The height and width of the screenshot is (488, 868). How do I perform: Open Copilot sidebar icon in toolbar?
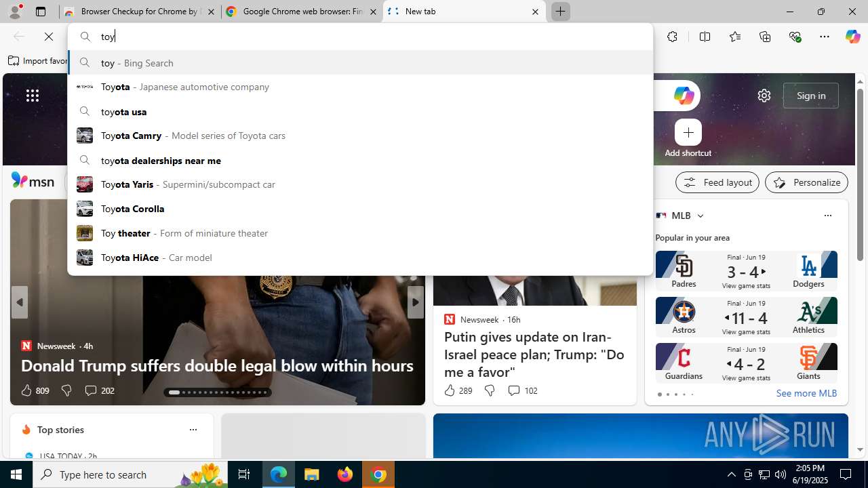852,37
